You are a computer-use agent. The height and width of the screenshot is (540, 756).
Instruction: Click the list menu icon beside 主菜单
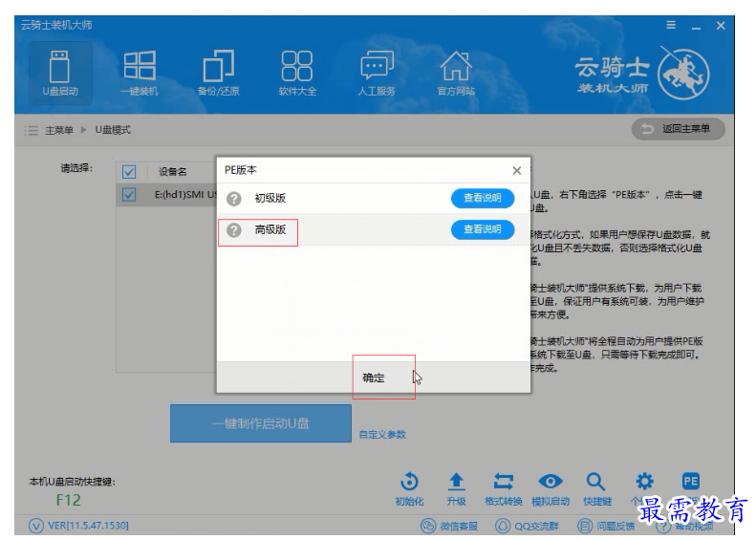point(32,130)
